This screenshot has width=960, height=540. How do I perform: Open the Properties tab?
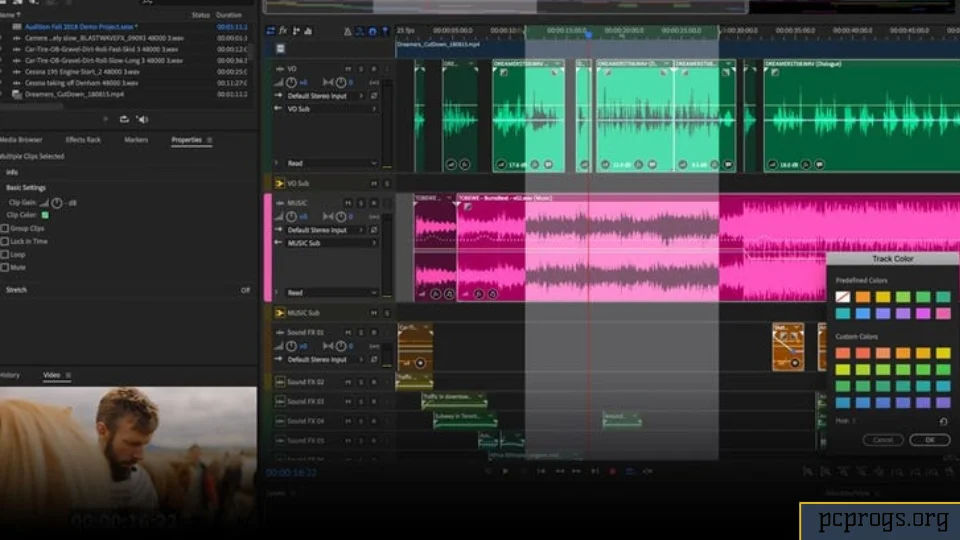pyautogui.click(x=186, y=140)
